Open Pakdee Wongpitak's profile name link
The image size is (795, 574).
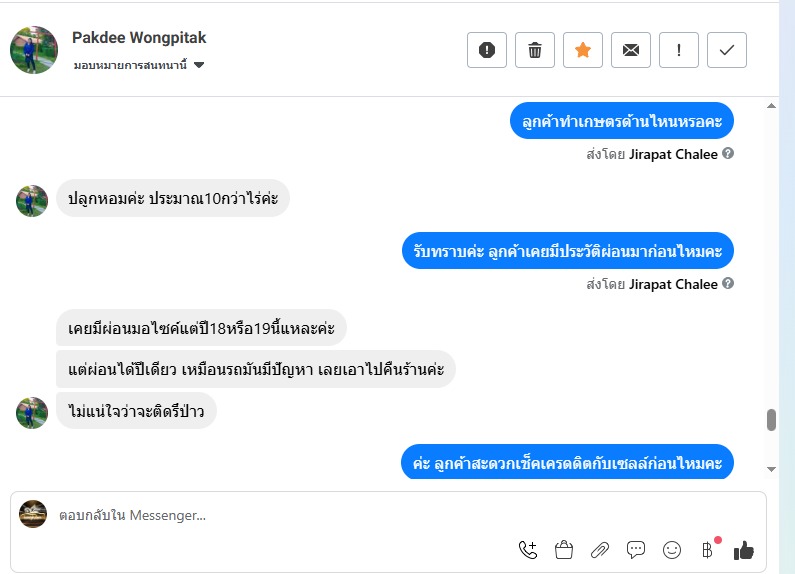click(x=139, y=38)
